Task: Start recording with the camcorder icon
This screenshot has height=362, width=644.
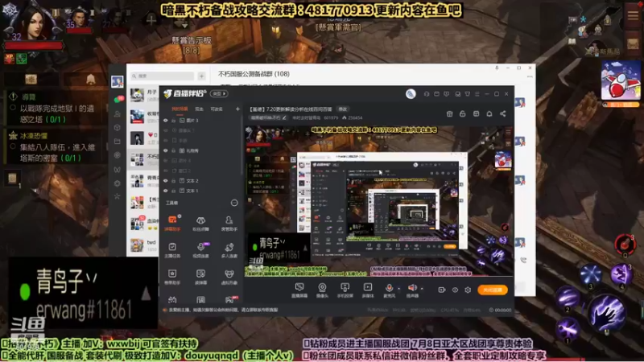Action: [x=441, y=290]
